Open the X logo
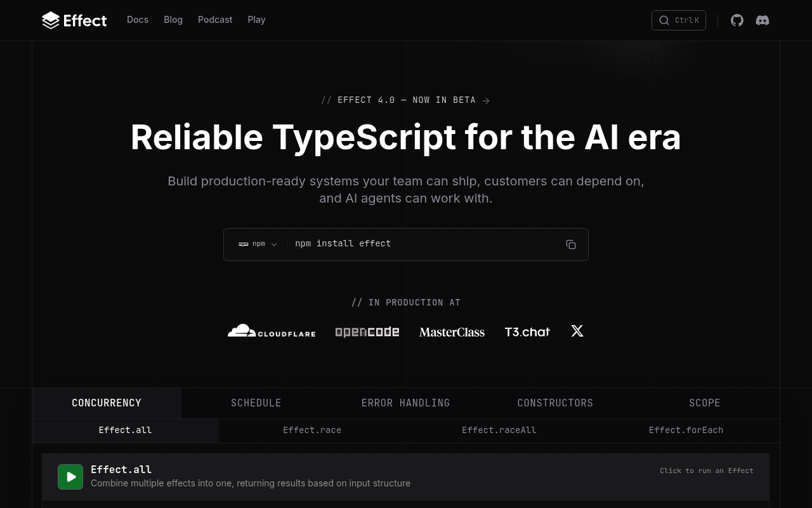The height and width of the screenshot is (508, 812). (577, 331)
